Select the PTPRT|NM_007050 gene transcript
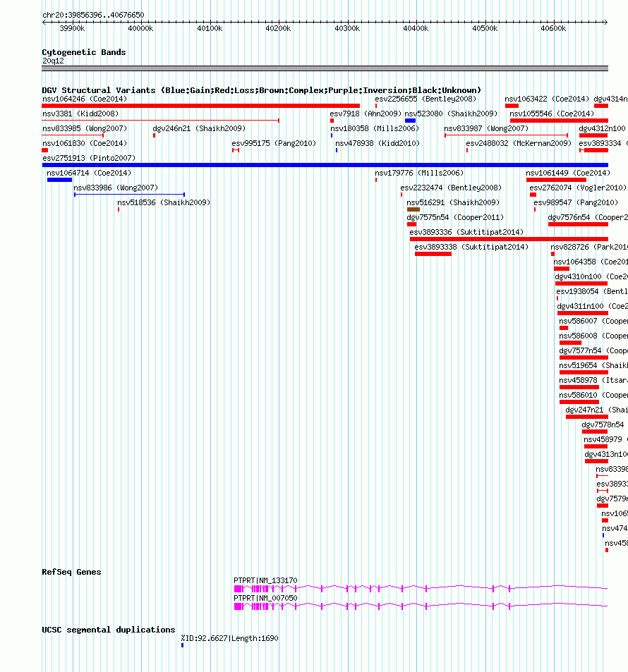Viewport: 628px width, 672px height. coord(421,606)
